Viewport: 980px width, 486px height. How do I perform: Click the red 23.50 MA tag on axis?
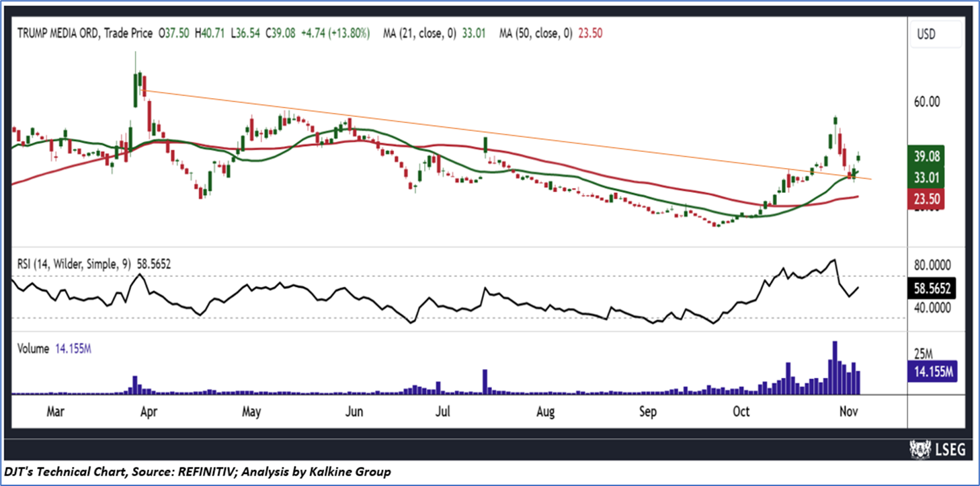click(926, 198)
